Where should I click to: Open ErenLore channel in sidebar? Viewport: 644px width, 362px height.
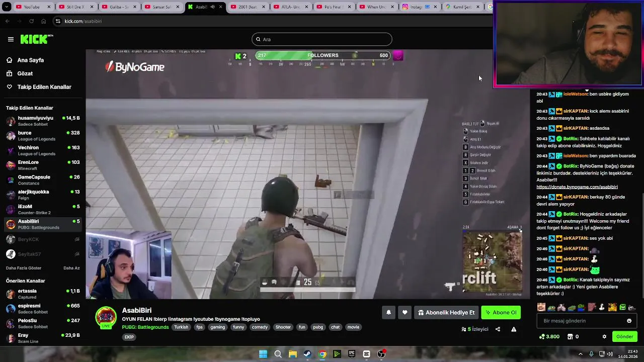click(x=43, y=165)
